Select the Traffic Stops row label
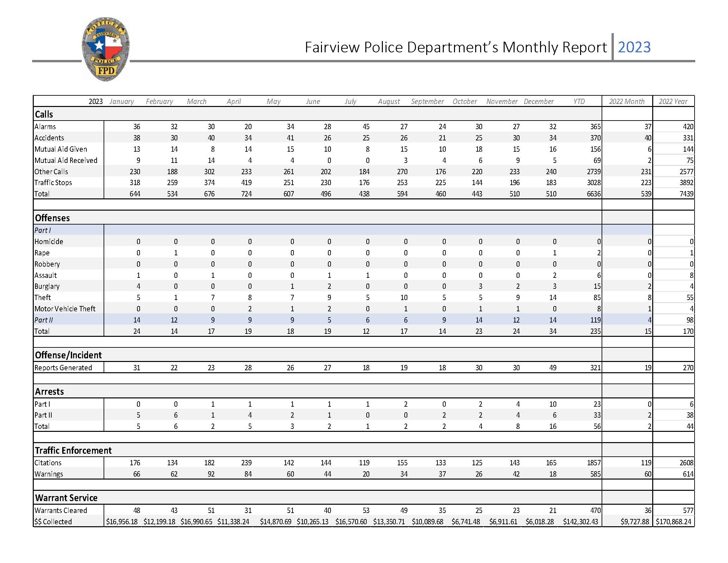 [53, 182]
